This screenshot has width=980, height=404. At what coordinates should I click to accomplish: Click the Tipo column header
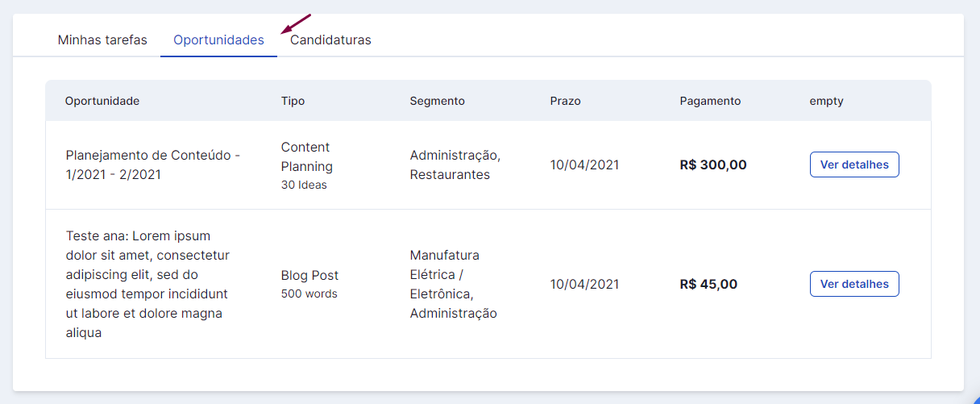(x=293, y=101)
